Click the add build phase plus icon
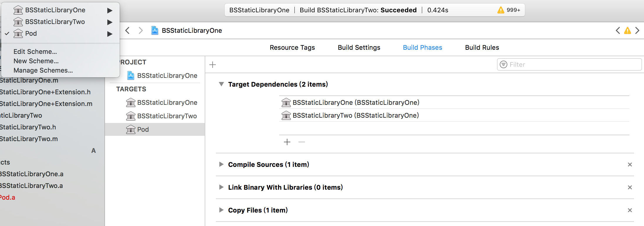644x226 pixels. click(x=213, y=65)
